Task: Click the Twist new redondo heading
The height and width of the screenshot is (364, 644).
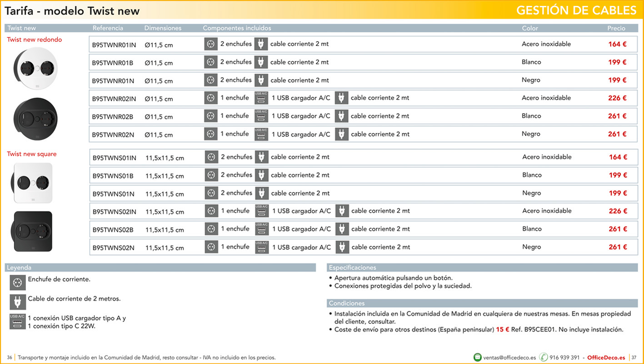Action: click(35, 40)
